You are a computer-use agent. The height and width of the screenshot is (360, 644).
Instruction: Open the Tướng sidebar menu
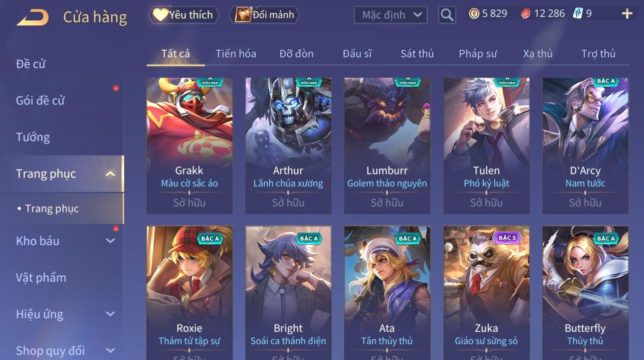[33, 137]
